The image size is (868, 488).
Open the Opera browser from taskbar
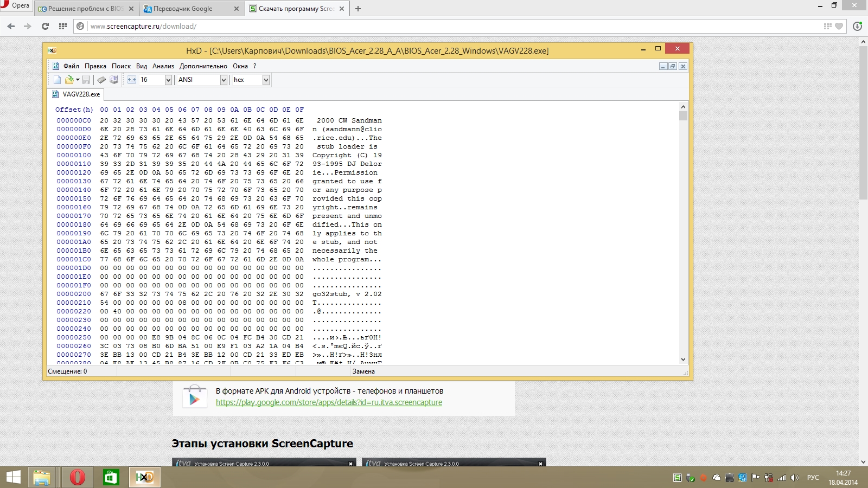[78, 477]
